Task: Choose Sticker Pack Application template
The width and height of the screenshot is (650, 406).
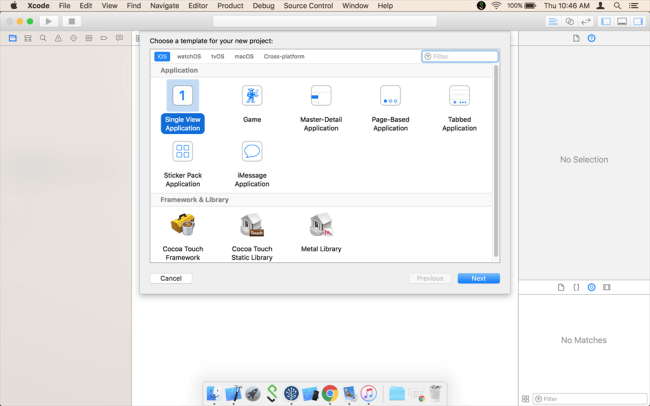Action: click(x=182, y=164)
